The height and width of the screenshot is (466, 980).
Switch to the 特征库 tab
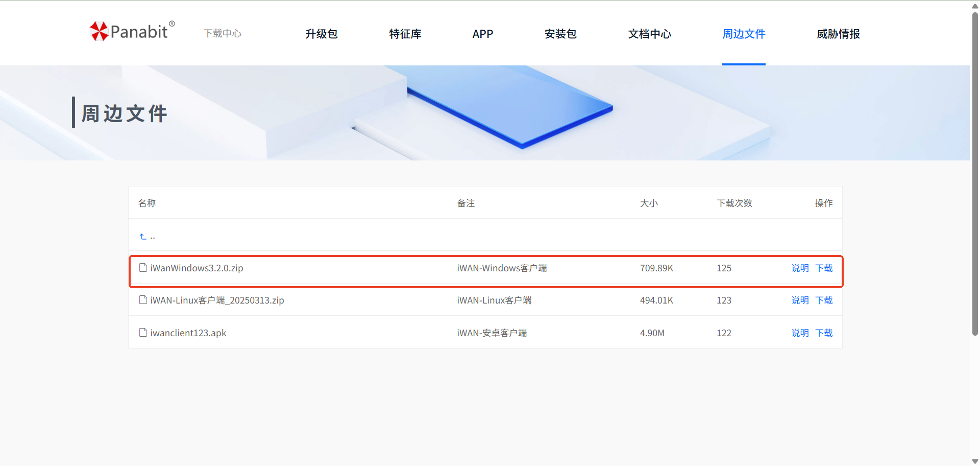click(x=405, y=34)
